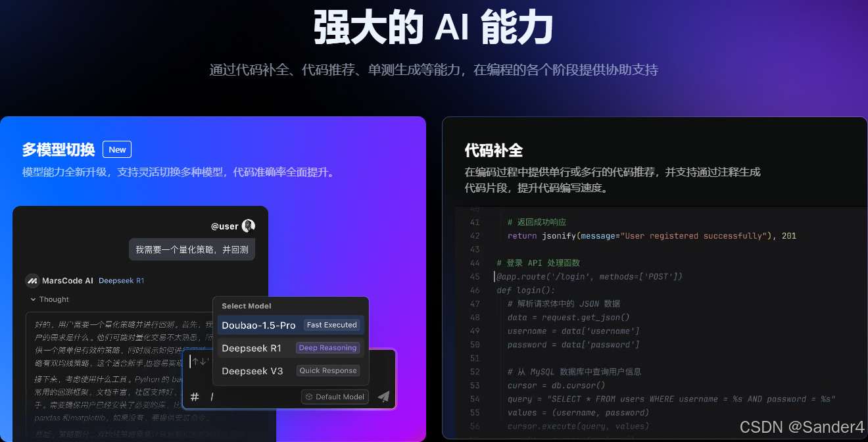Click the subtitle 通过代码补全、代码推荐、单测生成等能力
Screen dimensions: 868x442
click(x=434, y=70)
